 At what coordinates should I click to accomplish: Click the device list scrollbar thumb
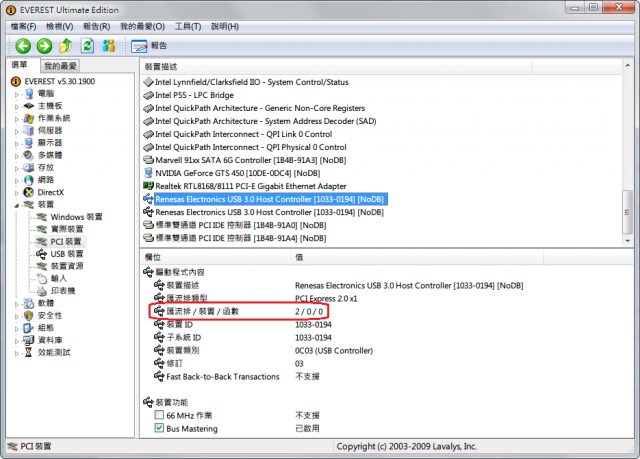click(628, 212)
